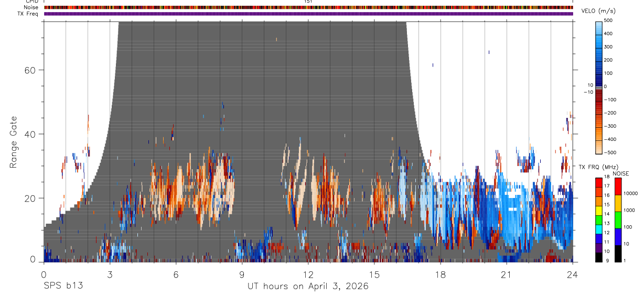
Task: Click the 60 tick on Range Gate axis
Action: pos(29,70)
